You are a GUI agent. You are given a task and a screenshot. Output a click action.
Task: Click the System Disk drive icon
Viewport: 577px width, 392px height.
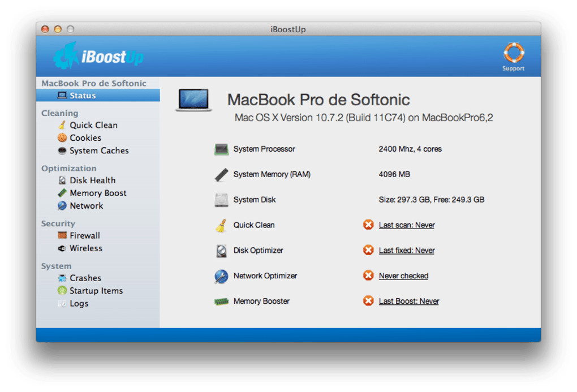[x=221, y=200]
